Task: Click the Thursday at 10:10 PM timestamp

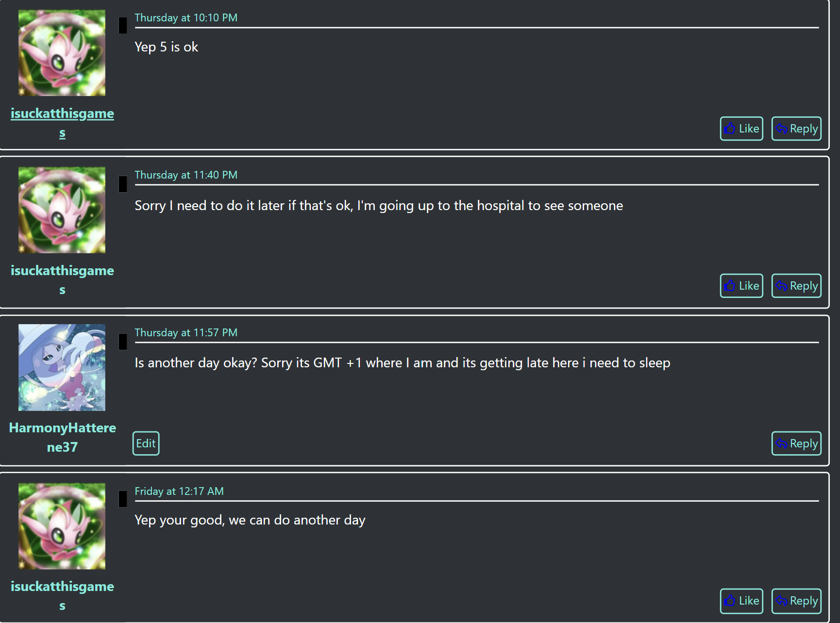Action: [x=186, y=18]
